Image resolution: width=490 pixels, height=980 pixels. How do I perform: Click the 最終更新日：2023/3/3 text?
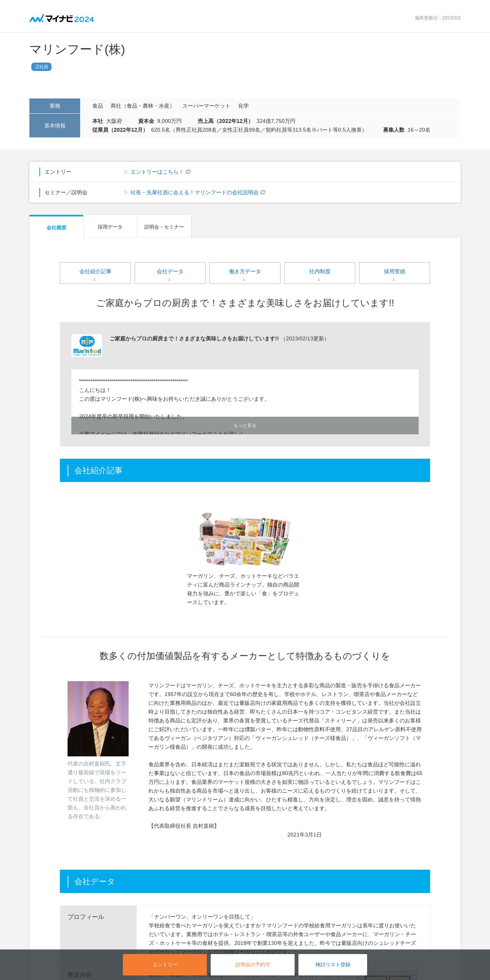pos(437,18)
